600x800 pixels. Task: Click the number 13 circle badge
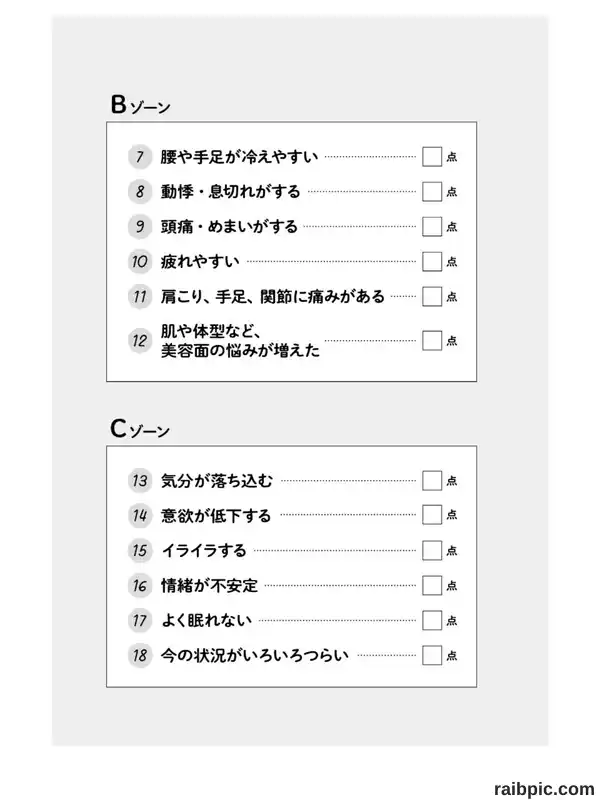coord(140,481)
